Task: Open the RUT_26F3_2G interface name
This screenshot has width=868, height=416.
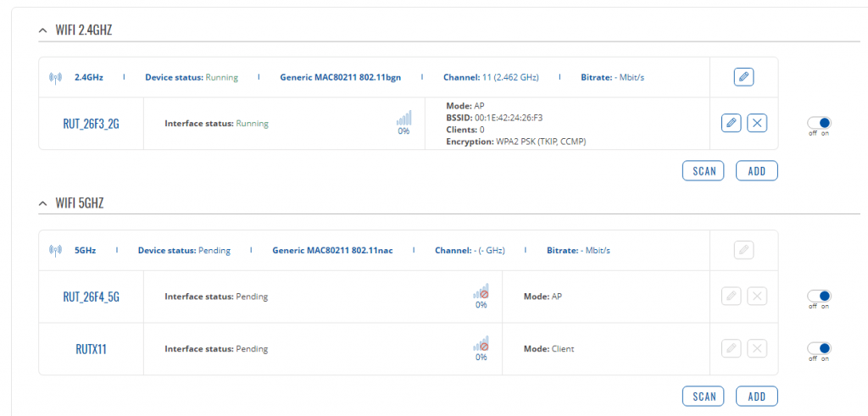Action: coord(91,124)
